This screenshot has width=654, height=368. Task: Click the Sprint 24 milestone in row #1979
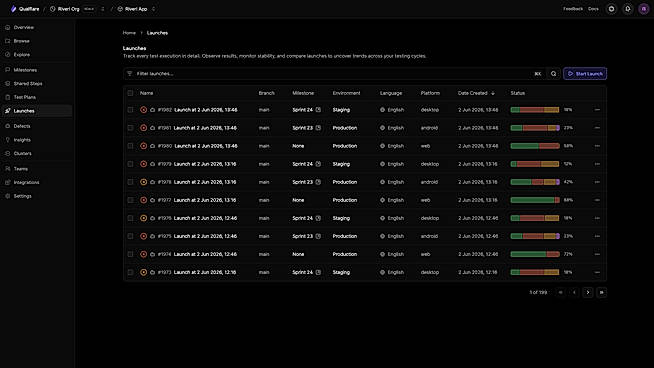302,164
